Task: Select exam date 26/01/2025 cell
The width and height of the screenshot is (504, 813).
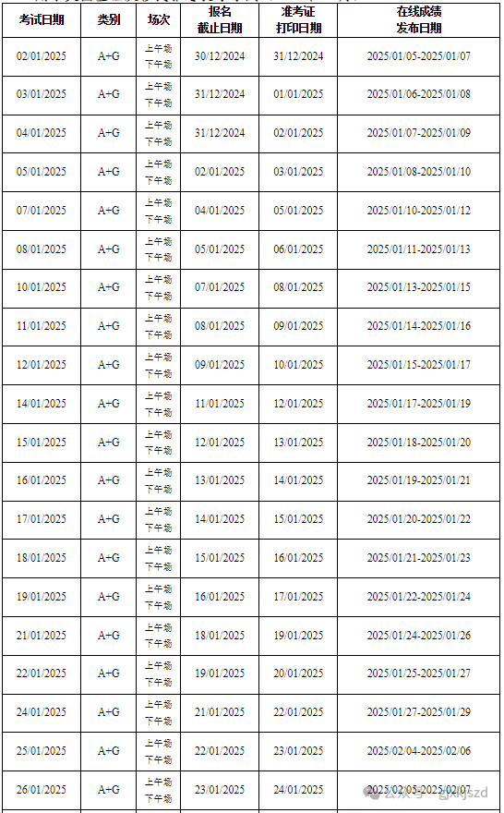Action: point(42,790)
